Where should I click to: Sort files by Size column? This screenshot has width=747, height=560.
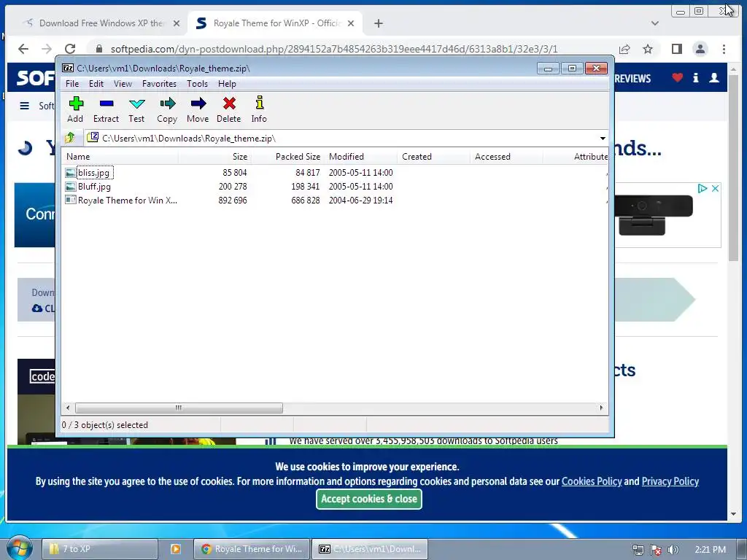215,157
